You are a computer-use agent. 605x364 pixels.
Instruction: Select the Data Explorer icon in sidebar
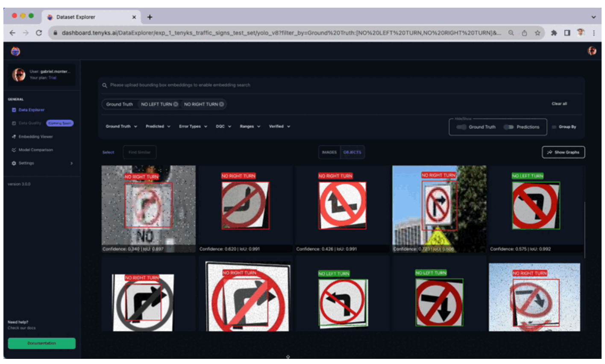pos(14,110)
